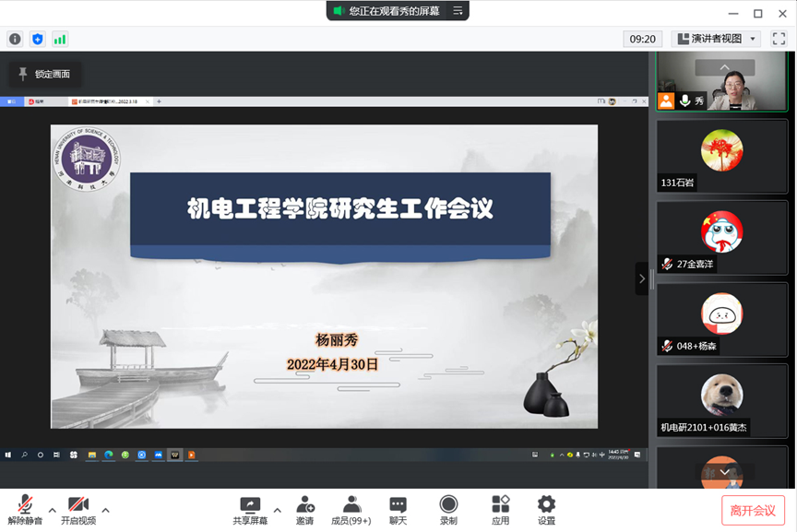Click the meeting info icon

click(x=15, y=39)
